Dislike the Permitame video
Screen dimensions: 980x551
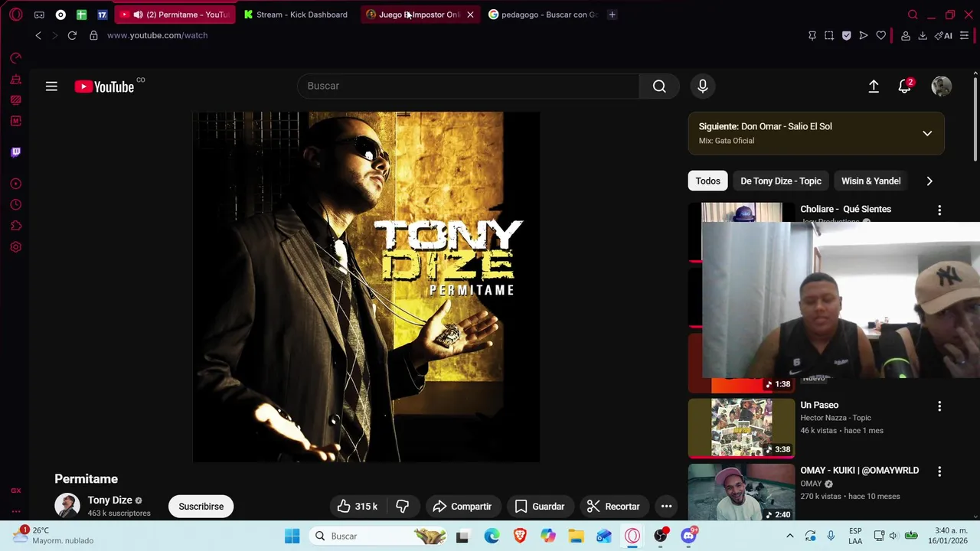click(402, 507)
